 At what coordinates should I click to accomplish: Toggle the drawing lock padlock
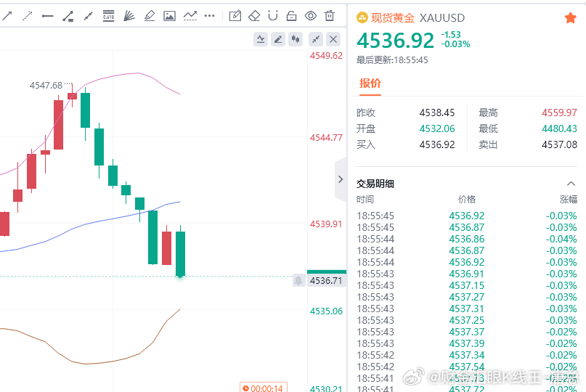click(291, 16)
